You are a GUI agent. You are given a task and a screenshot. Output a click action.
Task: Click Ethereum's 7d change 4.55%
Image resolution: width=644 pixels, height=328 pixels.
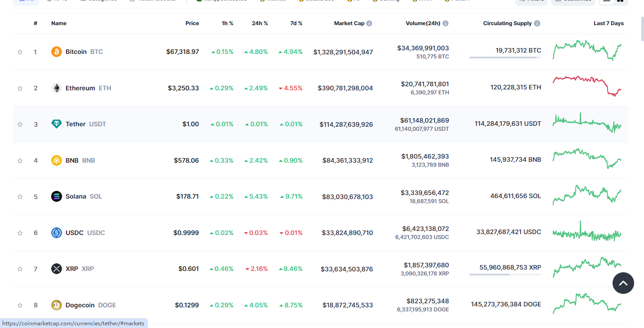click(291, 88)
